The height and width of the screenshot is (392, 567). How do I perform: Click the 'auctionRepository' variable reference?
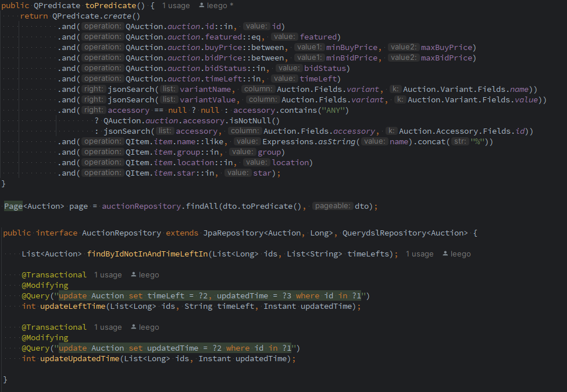coord(141,206)
